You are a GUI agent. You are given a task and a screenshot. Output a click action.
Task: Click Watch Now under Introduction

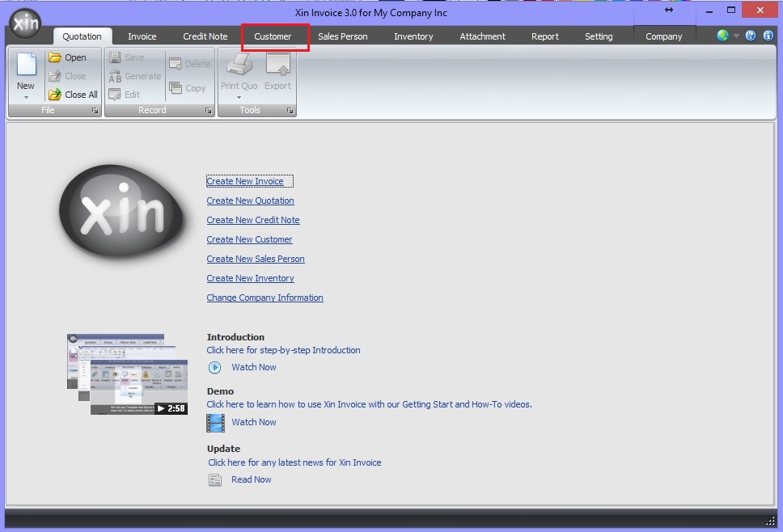[254, 367]
